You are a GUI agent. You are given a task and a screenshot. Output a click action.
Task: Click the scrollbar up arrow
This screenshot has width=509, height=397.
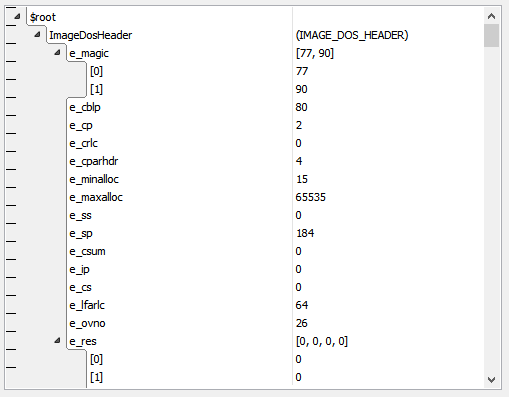[491, 16]
